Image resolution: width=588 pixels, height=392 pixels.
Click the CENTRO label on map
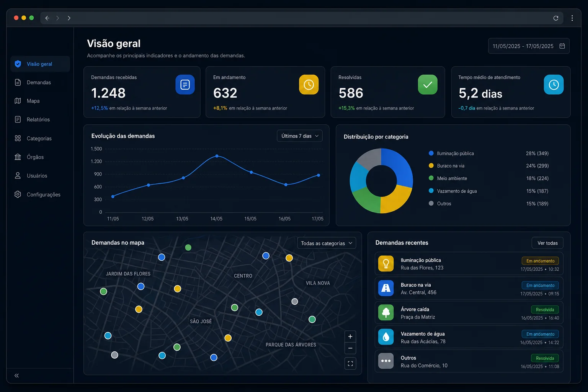[x=243, y=276]
